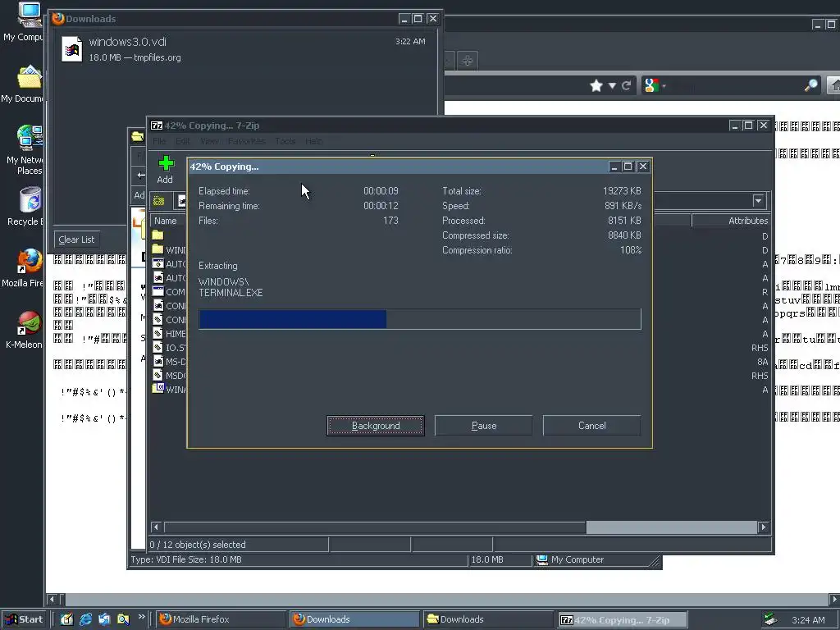Click the taskbar clock showing 3:24 AM
This screenshot has height=630, width=840.
(x=808, y=620)
